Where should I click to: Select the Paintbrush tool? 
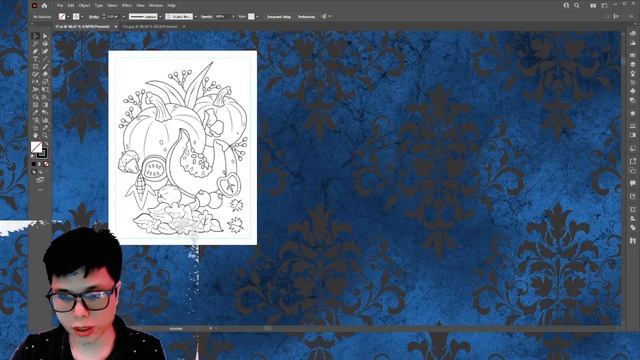pyautogui.click(x=45, y=66)
